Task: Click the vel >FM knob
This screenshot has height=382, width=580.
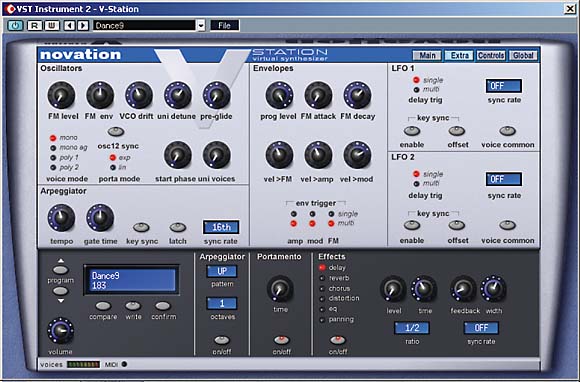Action: pyautogui.click(x=279, y=155)
